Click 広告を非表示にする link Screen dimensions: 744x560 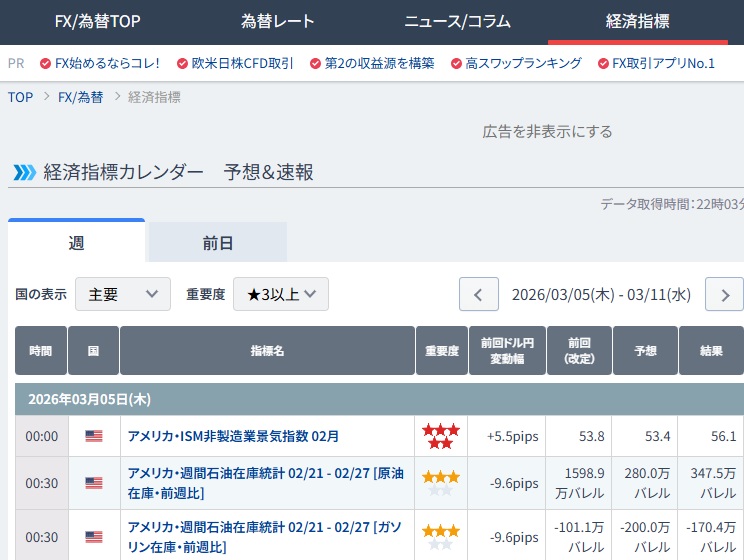tap(547, 131)
